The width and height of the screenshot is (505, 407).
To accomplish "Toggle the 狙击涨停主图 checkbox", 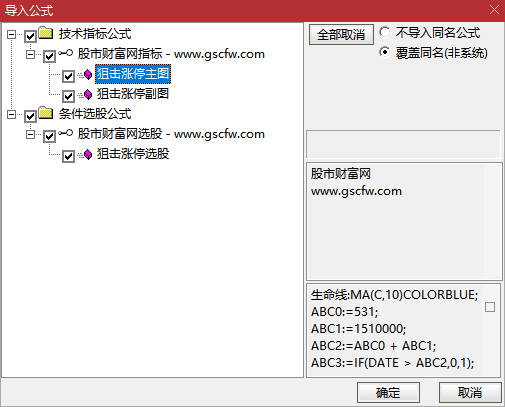I will click(68, 76).
